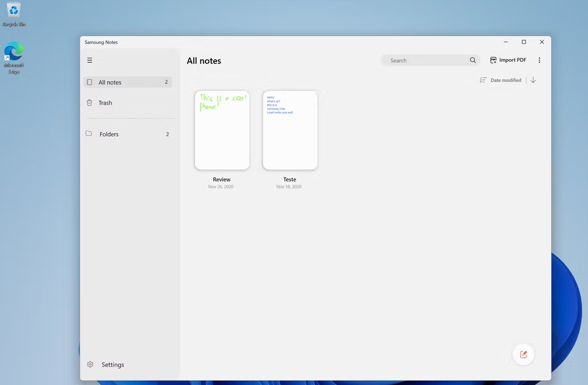Click the Import PDF button label
Viewport: 588px width, 385px height.
click(513, 60)
